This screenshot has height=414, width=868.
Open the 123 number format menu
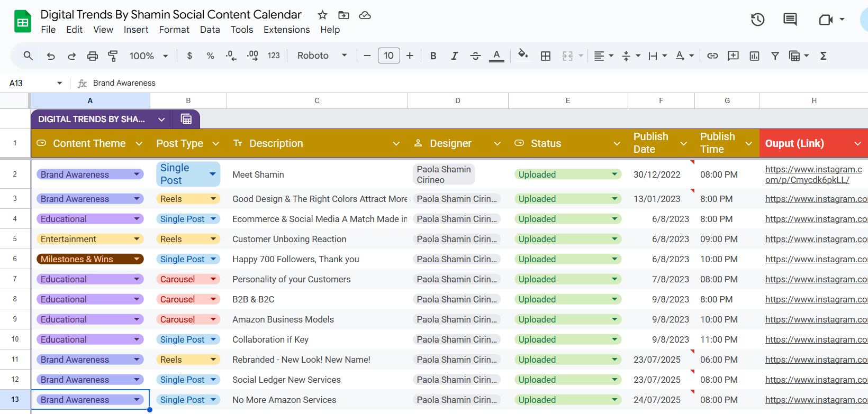[x=274, y=56]
